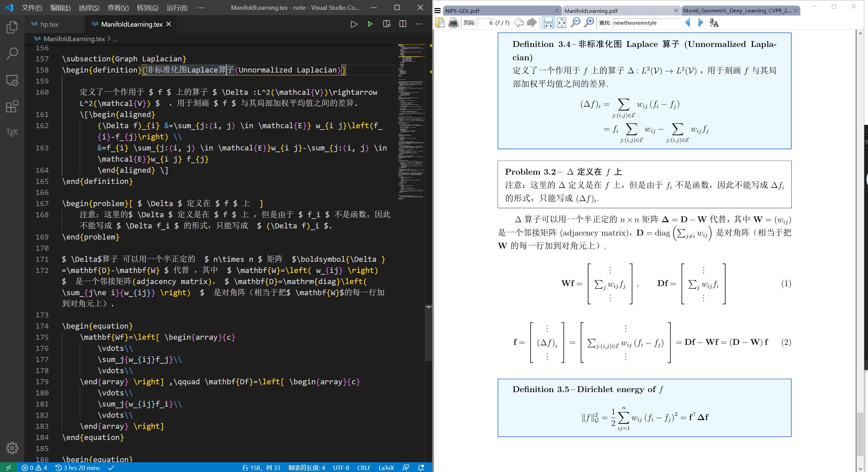Open the Explorer panel in activity bar
Image resolution: width=868 pixels, height=472 pixels.
click(12, 27)
